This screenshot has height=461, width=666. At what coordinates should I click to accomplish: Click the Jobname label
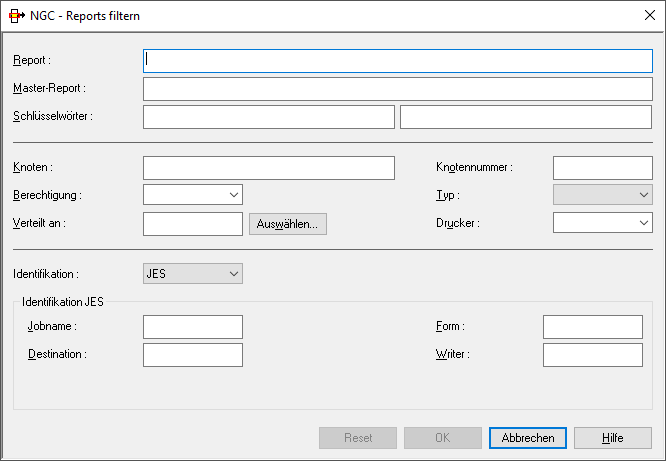(52, 326)
